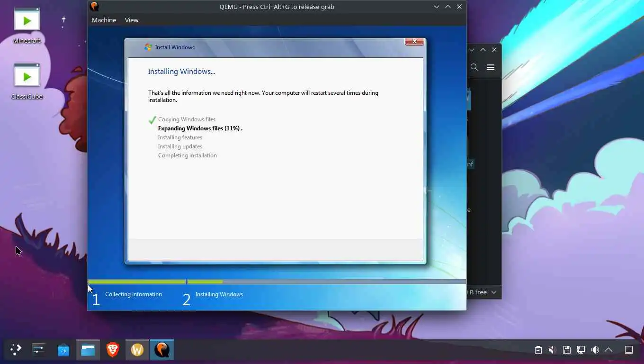Launch the Brave browser from taskbar
The width and height of the screenshot is (644, 364).
coord(113,350)
